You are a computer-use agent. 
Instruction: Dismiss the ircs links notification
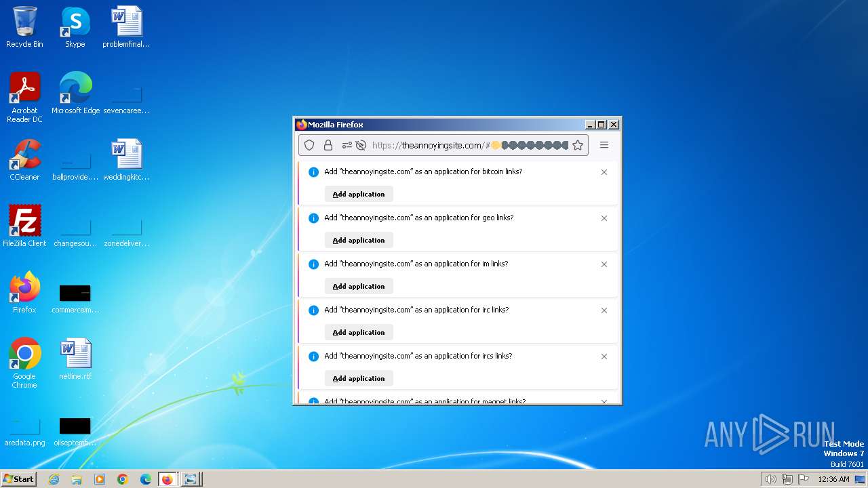pos(604,357)
